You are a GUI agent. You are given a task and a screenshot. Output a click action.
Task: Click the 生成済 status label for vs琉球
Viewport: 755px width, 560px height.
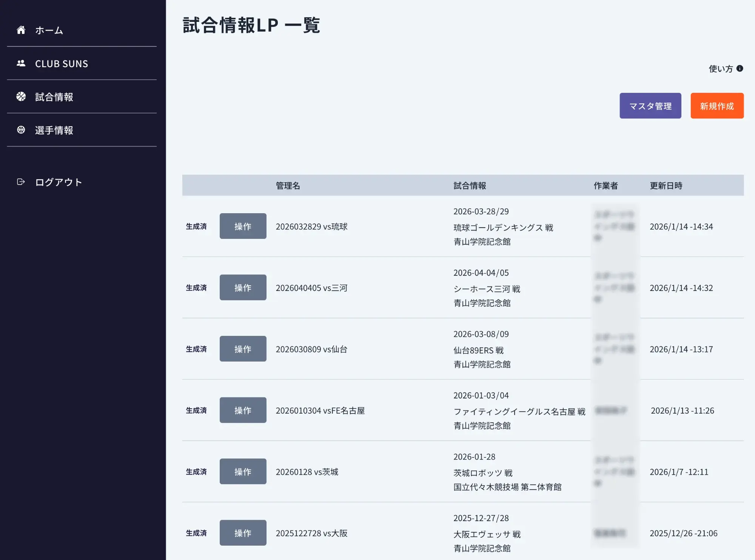point(196,226)
